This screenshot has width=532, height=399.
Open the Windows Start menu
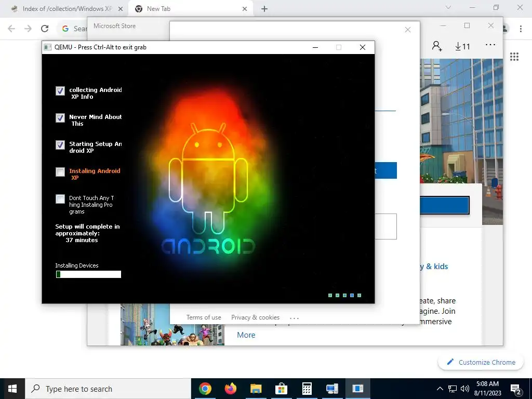pos(12,389)
